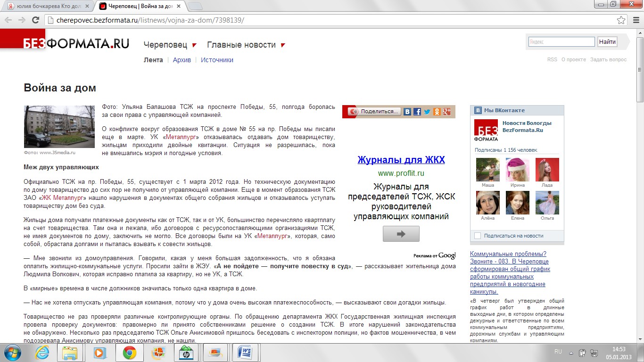
Task: Go back with the browser back arrow
Action: 8,20
